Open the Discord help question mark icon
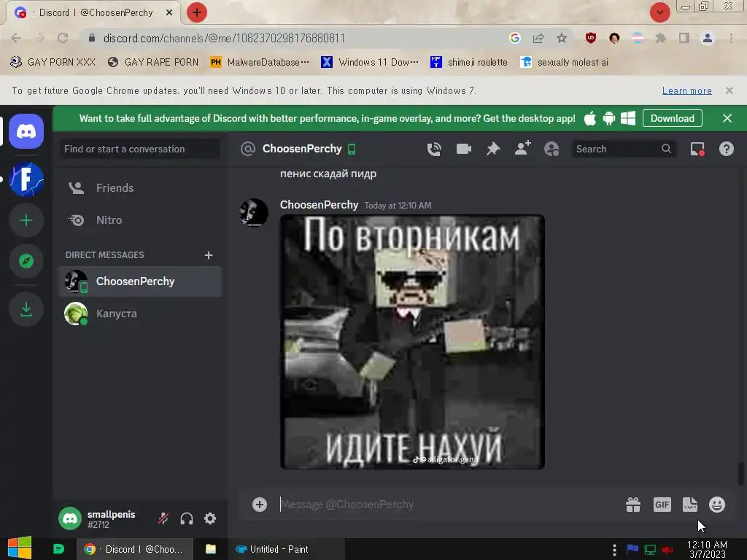This screenshot has width=747, height=560. point(726,149)
